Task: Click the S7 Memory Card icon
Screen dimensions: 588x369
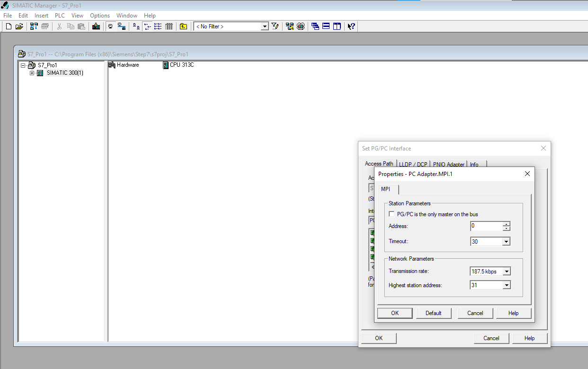Action: 45,26
